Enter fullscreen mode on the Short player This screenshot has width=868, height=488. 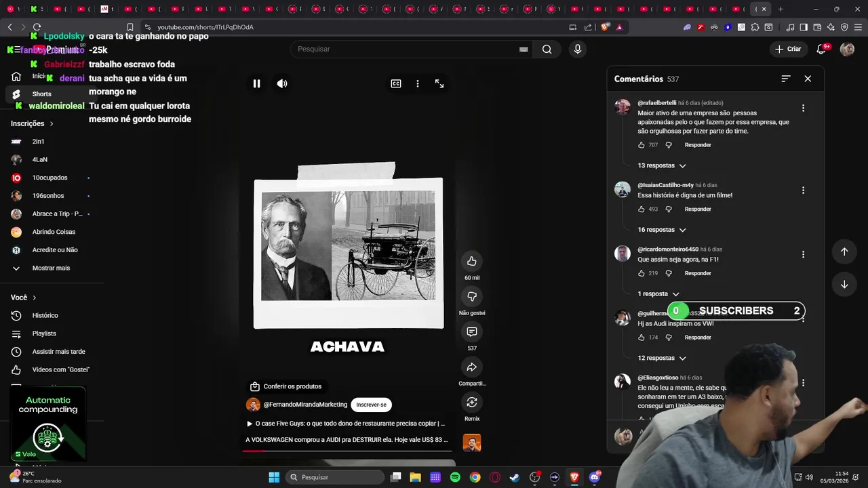coord(439,83)
